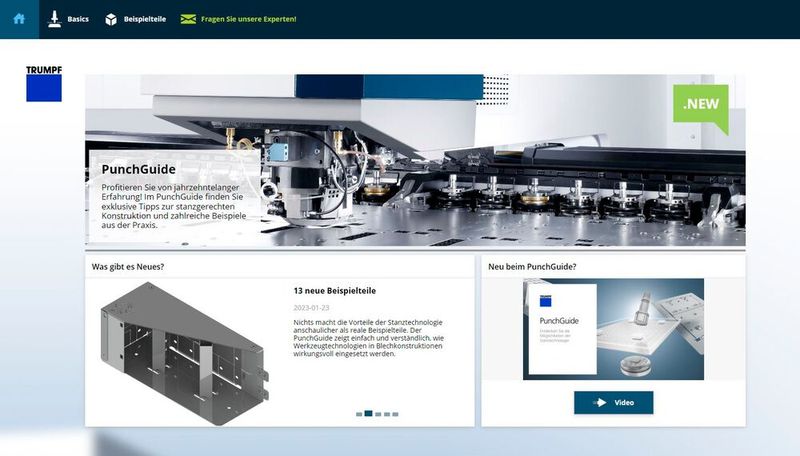This screenshot has height=456, width=800.
Task: Play the video with the Video button
Action: pyautogui.click(x=613, y=402)
